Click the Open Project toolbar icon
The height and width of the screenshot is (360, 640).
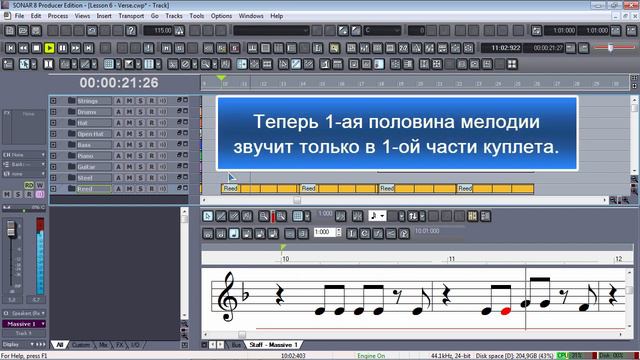click(23, 31)
